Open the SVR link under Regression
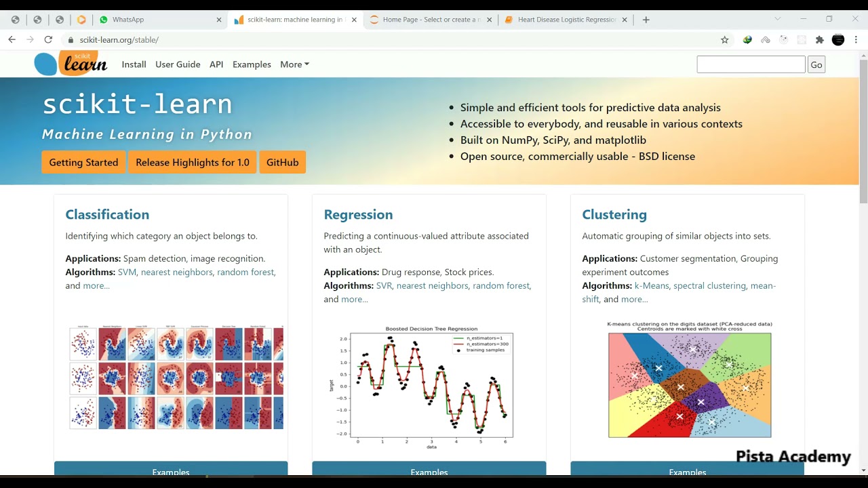 tap(384, 285)
